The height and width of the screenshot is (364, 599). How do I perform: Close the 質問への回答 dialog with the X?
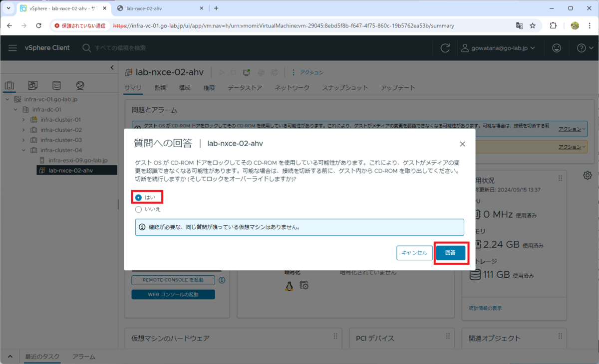(x=462, y=144)
